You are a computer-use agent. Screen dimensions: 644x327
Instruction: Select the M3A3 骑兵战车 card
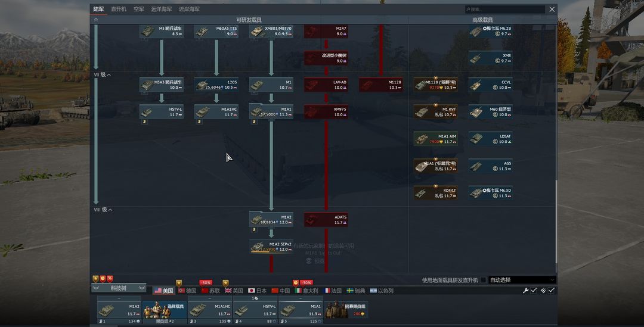[x=162, y=85]
